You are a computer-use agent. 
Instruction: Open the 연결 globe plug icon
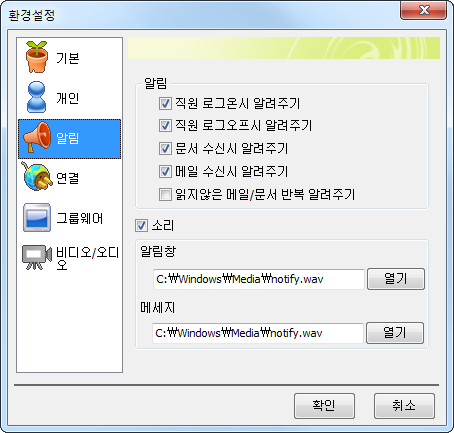pos(37,177)
